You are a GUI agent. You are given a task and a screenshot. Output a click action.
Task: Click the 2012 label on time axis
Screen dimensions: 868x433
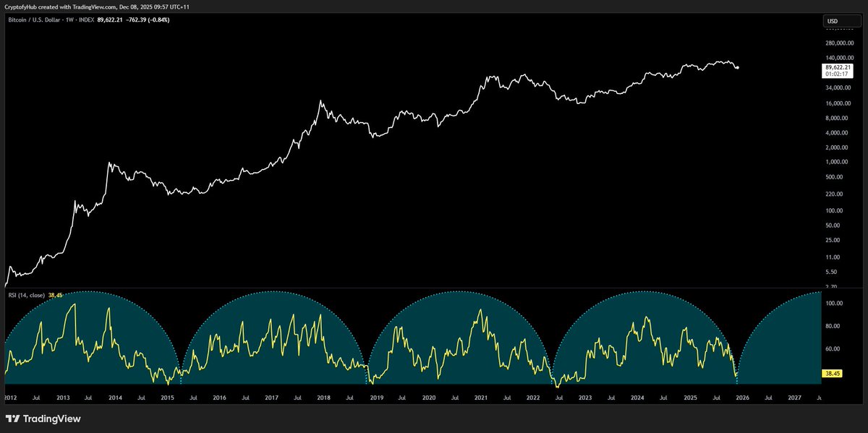pos(10,398)
